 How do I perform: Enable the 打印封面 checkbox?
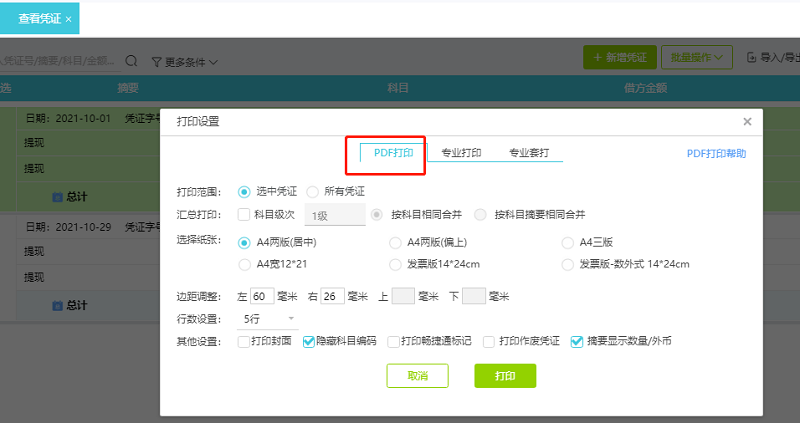coord(245,341)
